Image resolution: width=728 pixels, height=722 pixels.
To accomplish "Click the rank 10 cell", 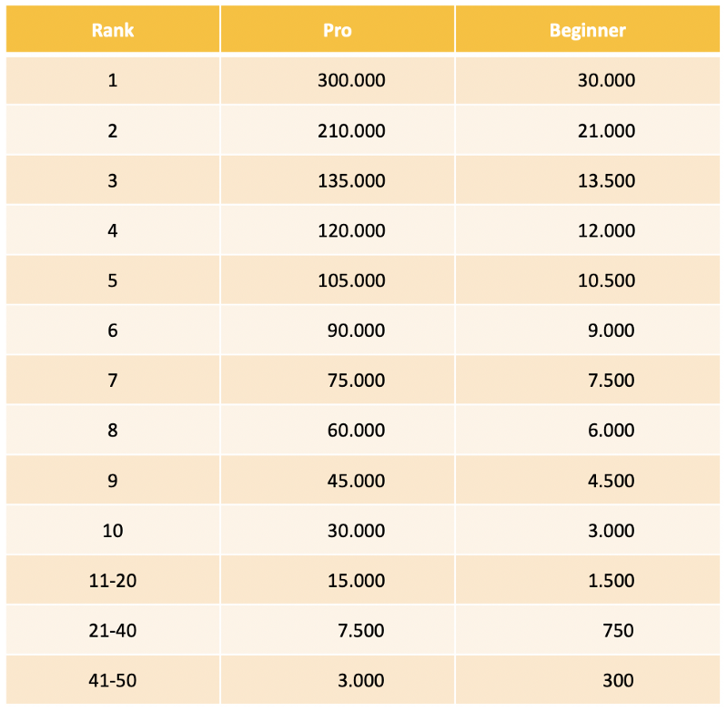I will click(x=113, y=530).
